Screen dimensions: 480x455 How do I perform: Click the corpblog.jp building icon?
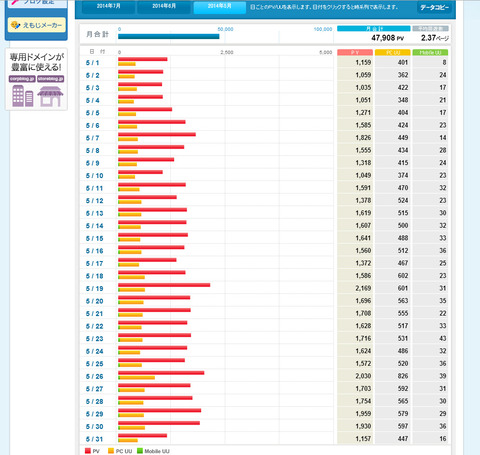coord(23,96)
